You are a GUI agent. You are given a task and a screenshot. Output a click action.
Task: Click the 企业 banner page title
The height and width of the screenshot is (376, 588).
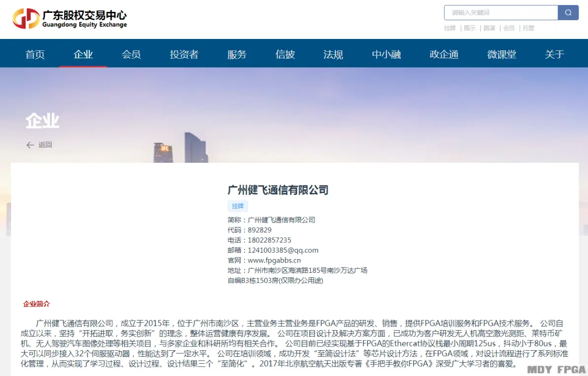42,121
